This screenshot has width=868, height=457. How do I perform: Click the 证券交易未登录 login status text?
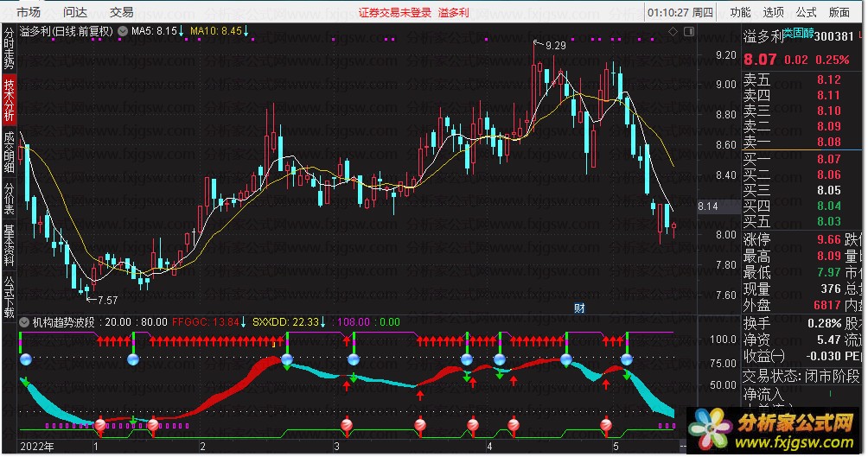395,12
